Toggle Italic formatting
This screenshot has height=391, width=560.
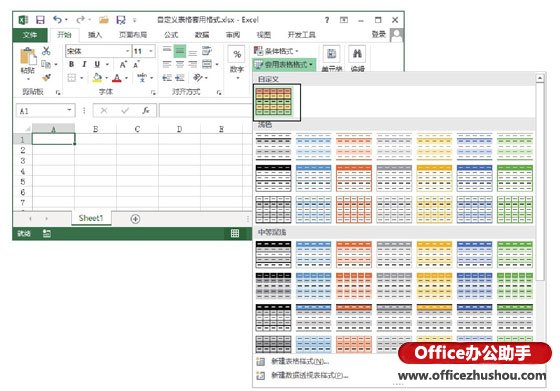click(x=84, y=65)
